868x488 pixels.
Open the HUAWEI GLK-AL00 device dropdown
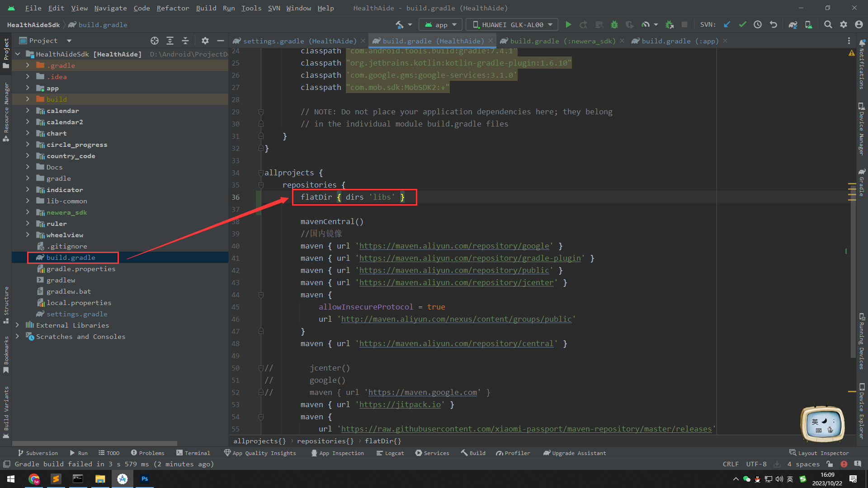pos(512,25)
